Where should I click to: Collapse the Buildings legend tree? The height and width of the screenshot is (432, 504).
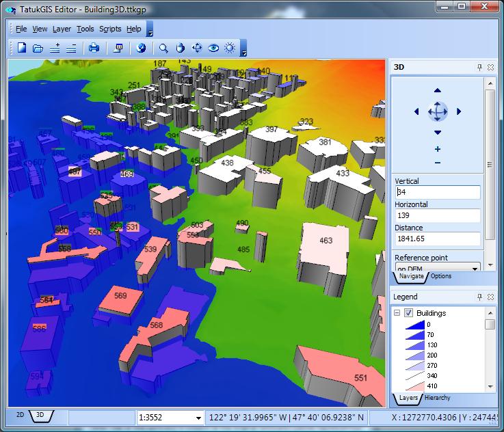pos(397,313)
